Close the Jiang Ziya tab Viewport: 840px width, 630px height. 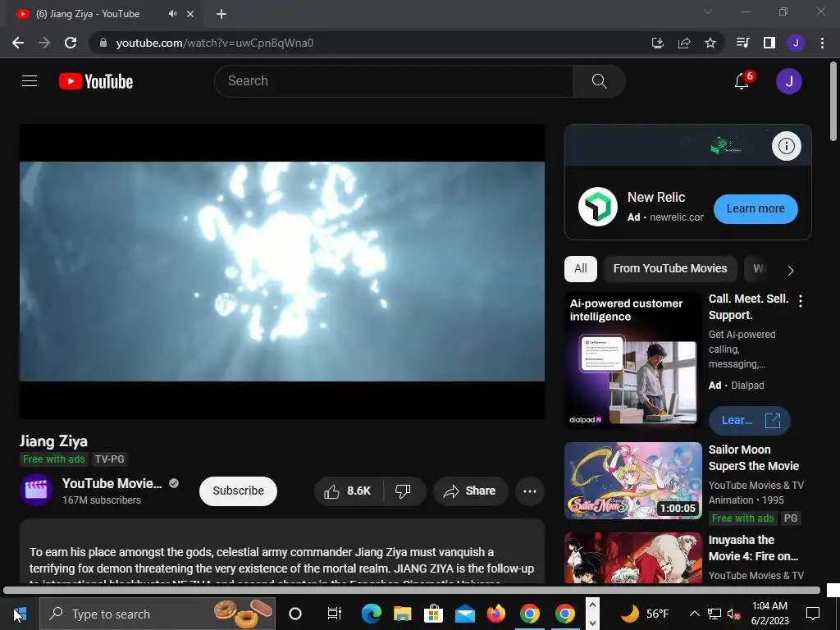point(190,14)
